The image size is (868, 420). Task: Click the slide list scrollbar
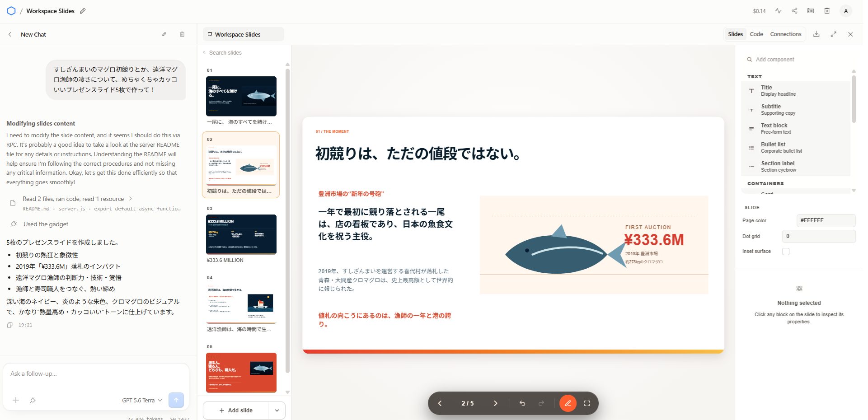click(x=288, y=221)
